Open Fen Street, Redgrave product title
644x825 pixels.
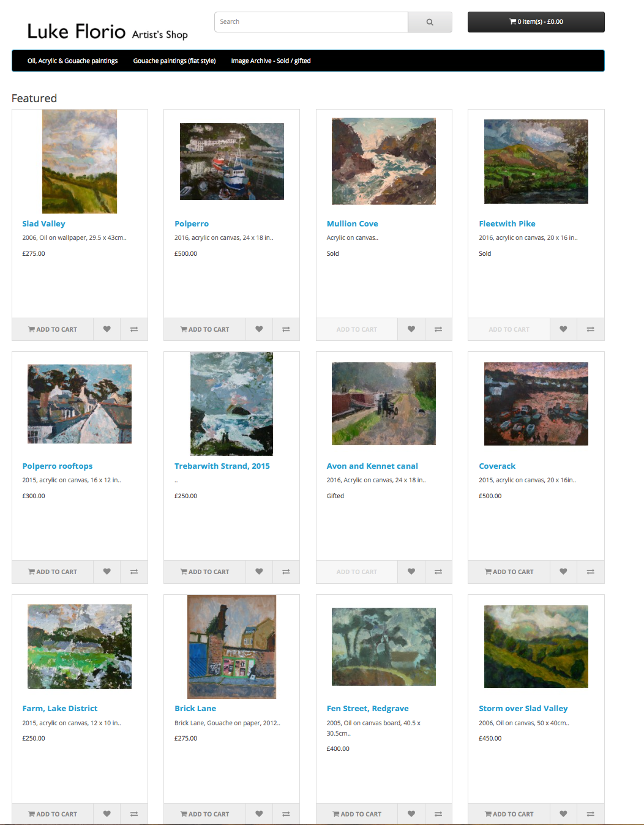367,708
